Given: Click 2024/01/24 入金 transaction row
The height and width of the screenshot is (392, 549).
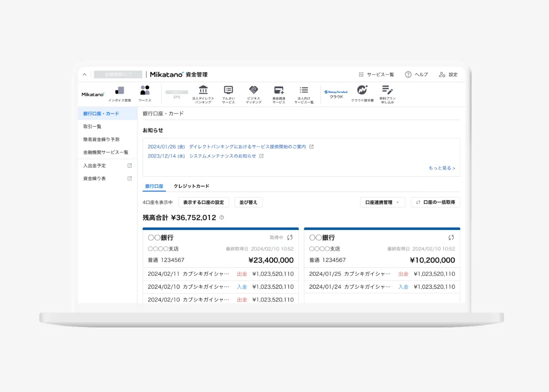Looking at the screenshot, I should (382, 287).
